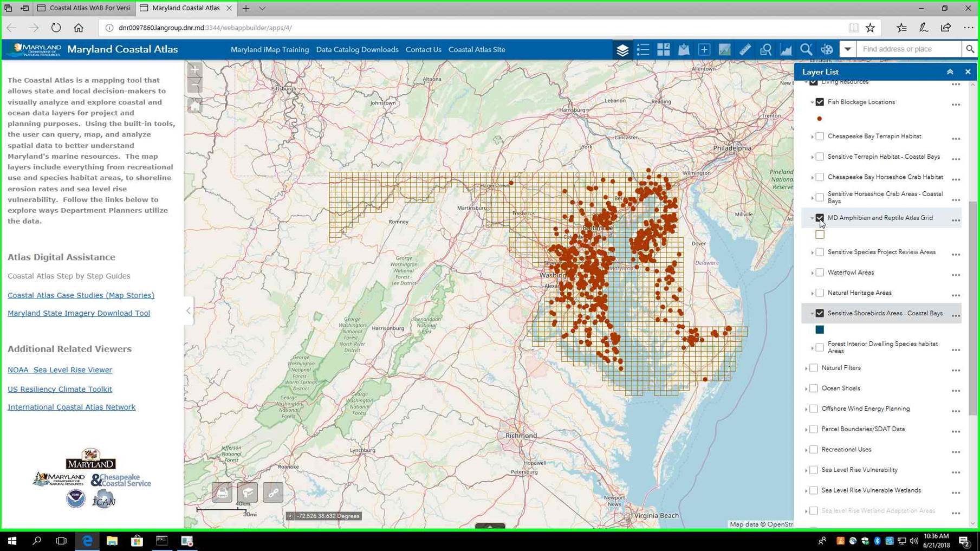This screenshot has height=551, width=980.
Task: Zoom in on the map
Action: pos(195,70)
